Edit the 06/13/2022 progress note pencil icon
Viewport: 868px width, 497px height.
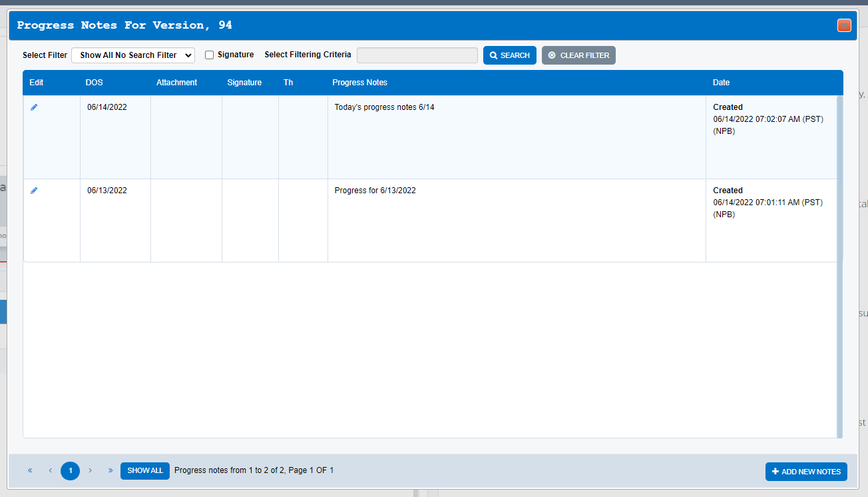pos(34,191)
